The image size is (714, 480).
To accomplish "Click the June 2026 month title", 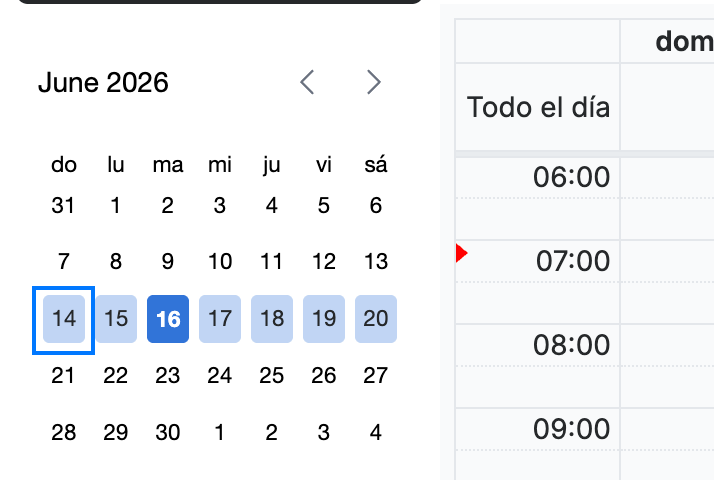I will (x=103, y=82).
